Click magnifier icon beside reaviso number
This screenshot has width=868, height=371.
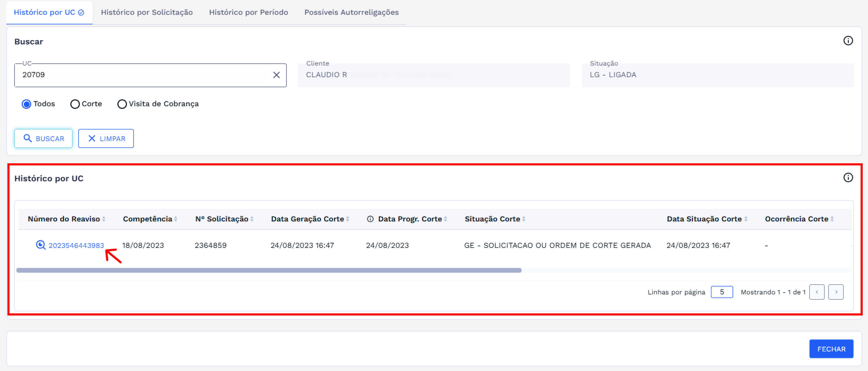click(40, 245)
